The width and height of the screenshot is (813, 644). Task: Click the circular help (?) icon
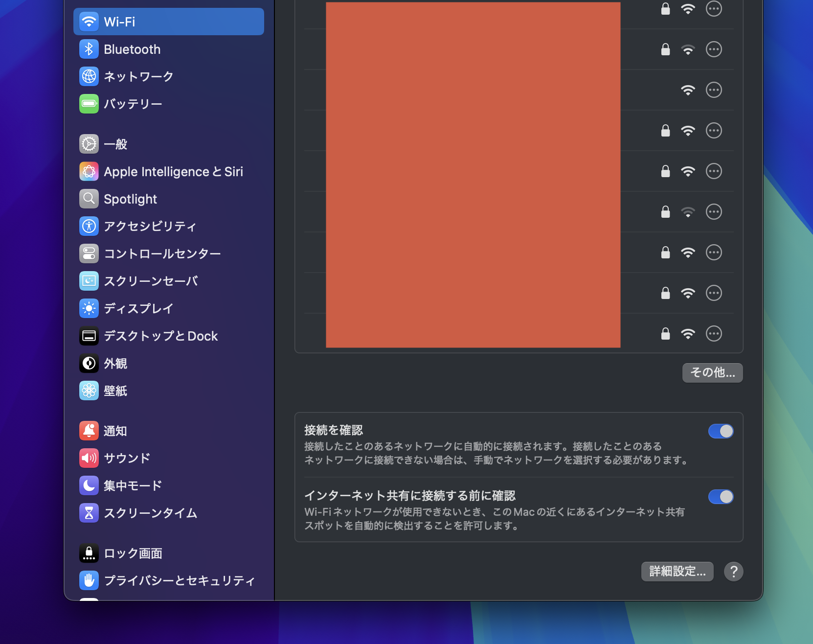point(733,572)
